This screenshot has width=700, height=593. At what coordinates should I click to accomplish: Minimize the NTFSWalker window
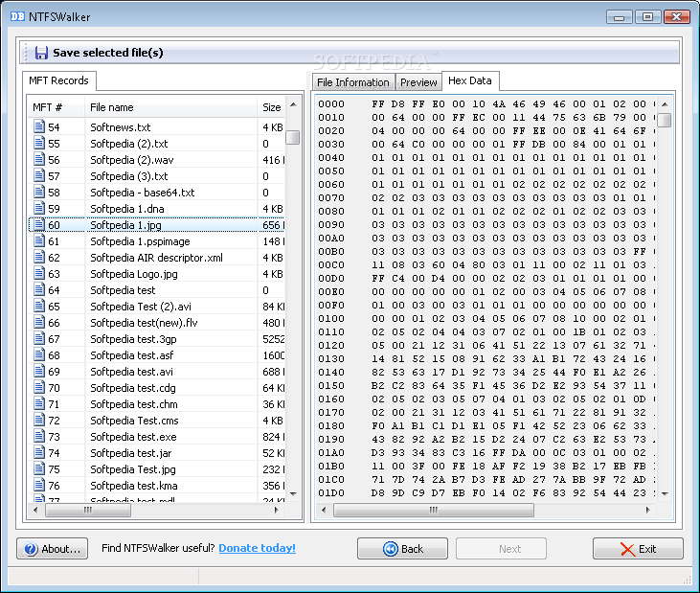[620, 17]
